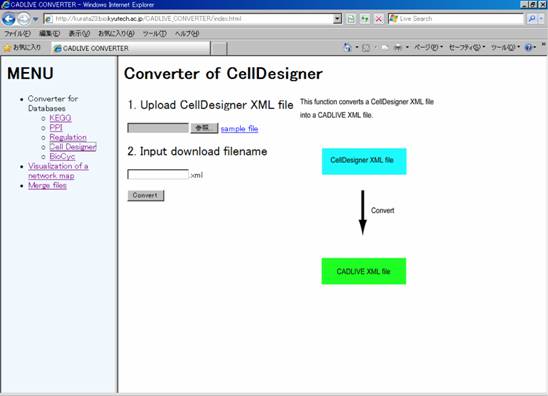548x396 pixels.
Task: Open the PPI converter link
Action: [56, 128]
